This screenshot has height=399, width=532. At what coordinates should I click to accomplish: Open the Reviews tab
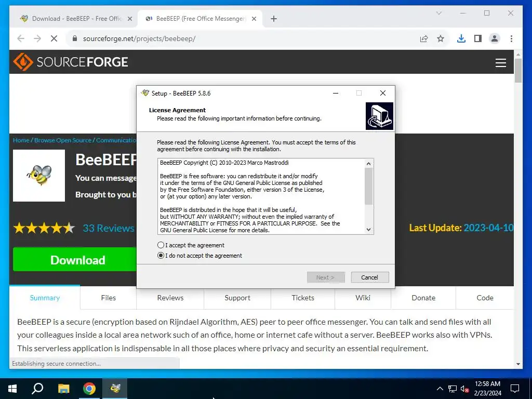170,298
